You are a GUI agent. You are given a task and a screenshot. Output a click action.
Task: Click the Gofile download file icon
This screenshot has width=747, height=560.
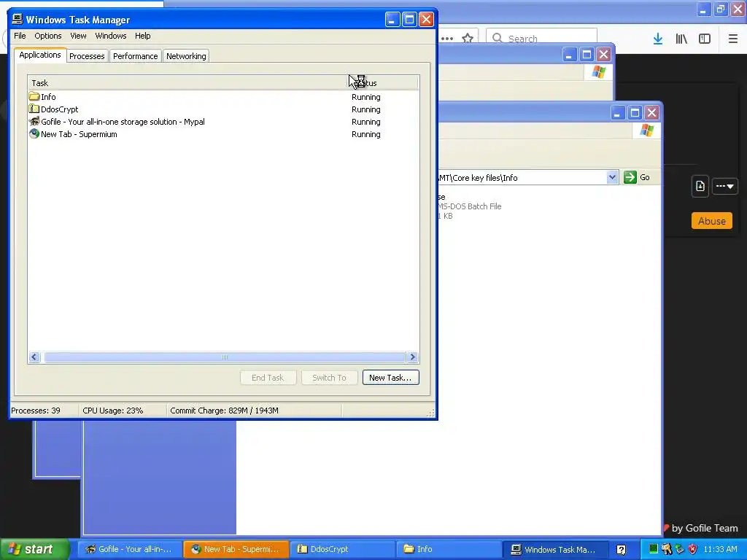[x=700, y=186]
